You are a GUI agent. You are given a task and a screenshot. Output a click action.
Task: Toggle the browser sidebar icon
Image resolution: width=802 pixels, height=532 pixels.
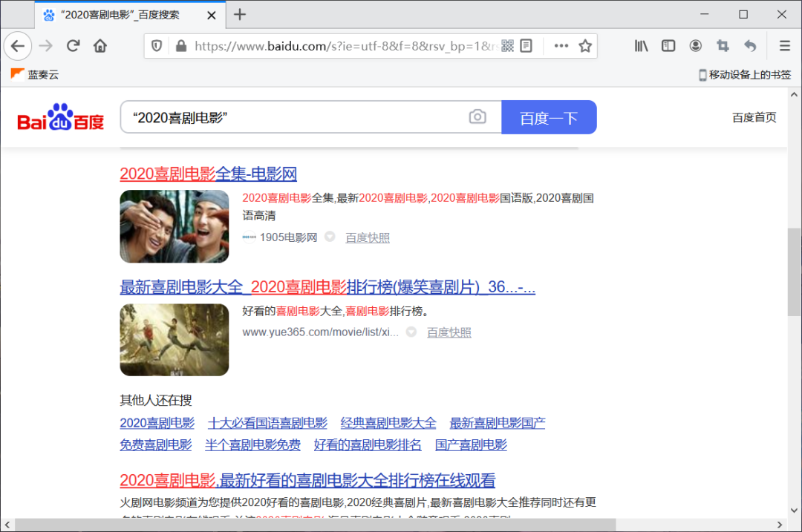click(x=668, y=45)
